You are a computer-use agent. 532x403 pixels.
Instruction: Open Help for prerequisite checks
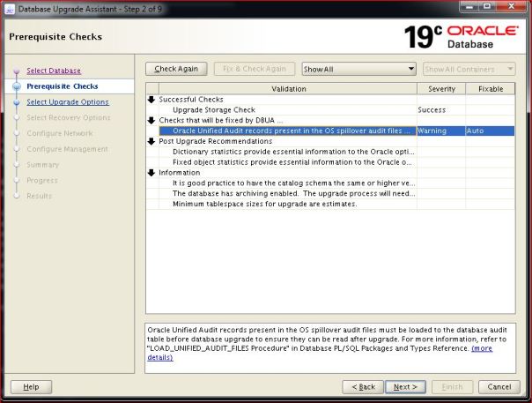pyautogui.click(x=31, y=386)
